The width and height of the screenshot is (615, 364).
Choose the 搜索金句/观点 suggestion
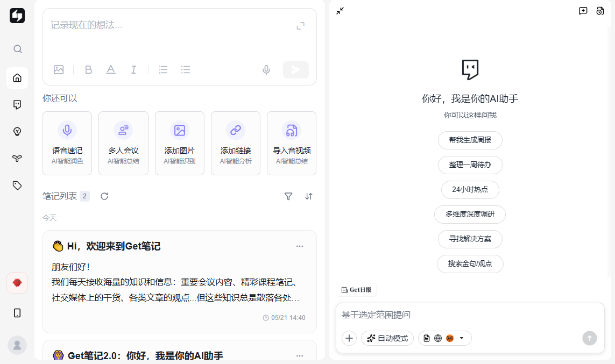470,263
